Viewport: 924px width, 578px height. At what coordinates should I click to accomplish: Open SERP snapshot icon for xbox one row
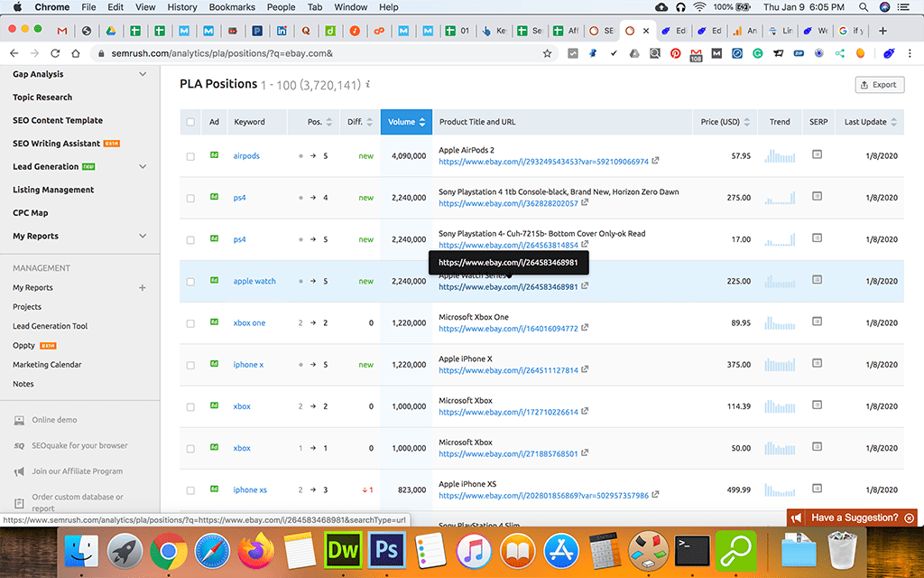coord(817,322)
